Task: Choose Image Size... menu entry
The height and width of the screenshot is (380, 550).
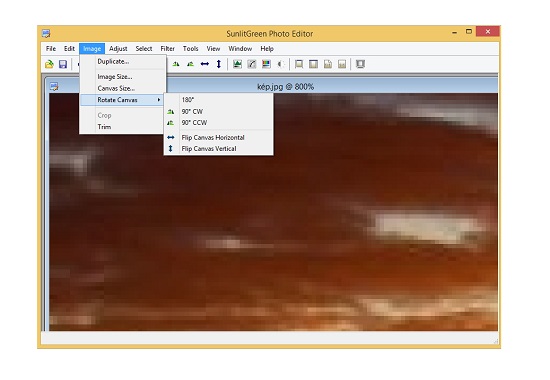Action: coord(123,76)
